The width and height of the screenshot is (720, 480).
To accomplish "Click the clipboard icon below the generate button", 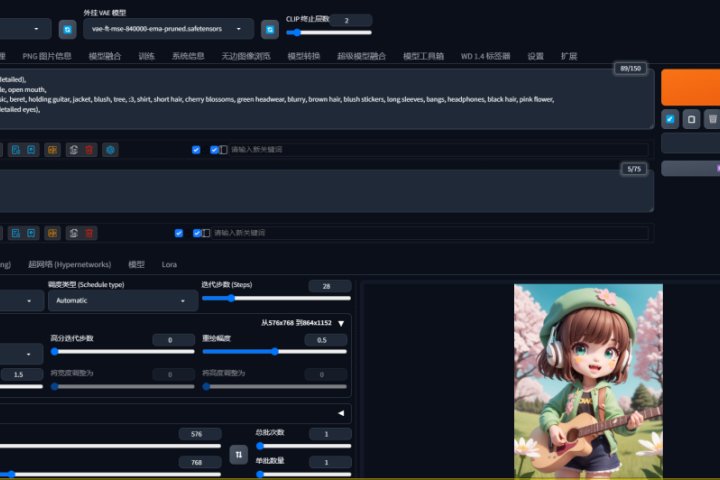I will click(x=691, y=119).
